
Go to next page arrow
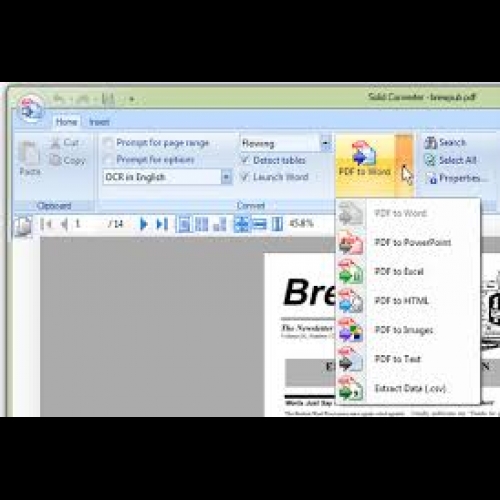tap(143, 224)
